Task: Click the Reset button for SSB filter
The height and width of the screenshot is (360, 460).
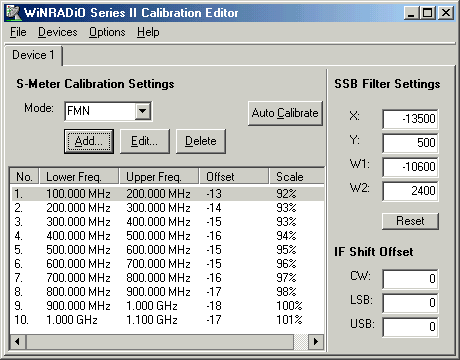Action: point(410,221)
